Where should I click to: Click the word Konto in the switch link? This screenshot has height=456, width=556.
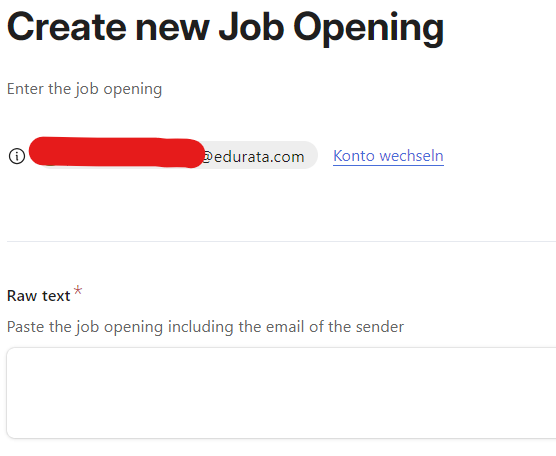point(354,156)
